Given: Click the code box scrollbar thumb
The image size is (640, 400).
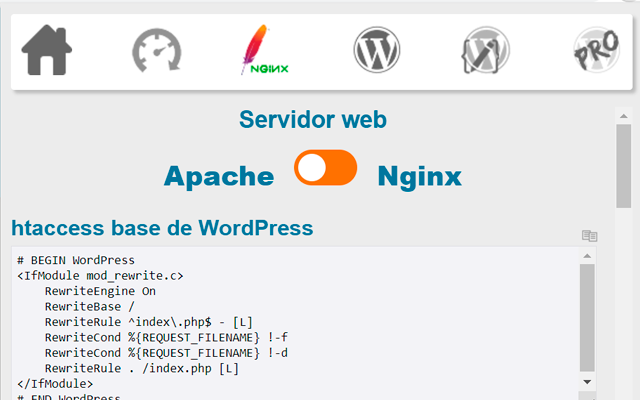Looking at the screenshot, I should click(x=587, y=318).
